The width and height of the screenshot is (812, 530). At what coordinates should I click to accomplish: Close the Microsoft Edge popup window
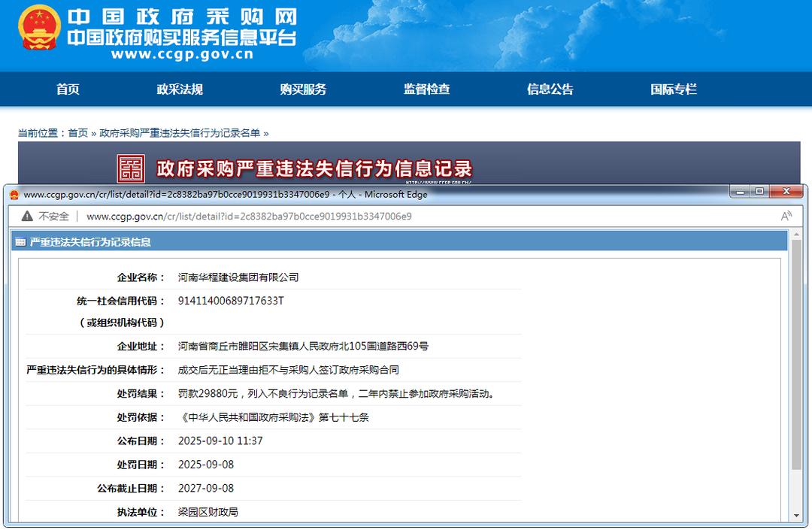(787, 192)
